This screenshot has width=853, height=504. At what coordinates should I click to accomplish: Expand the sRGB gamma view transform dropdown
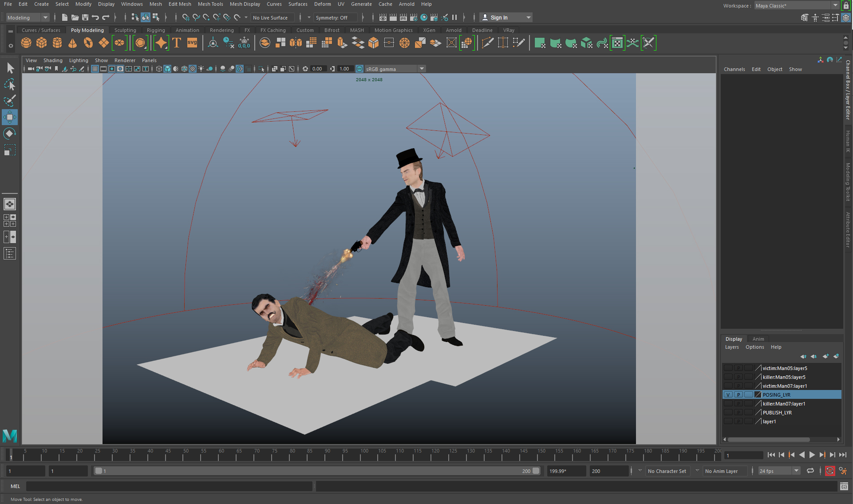click(x=422, y=69)
